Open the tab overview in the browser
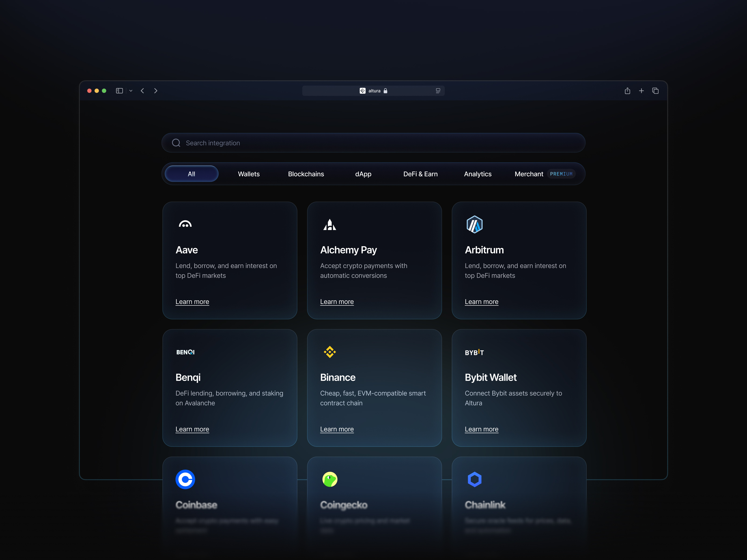 tap(655, 91)
